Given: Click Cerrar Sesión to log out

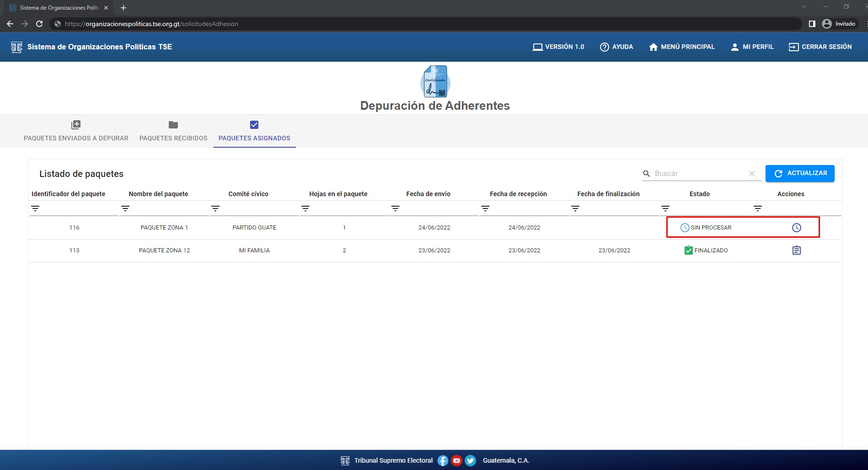Looking at the screenshot, I should pos(820,47).
